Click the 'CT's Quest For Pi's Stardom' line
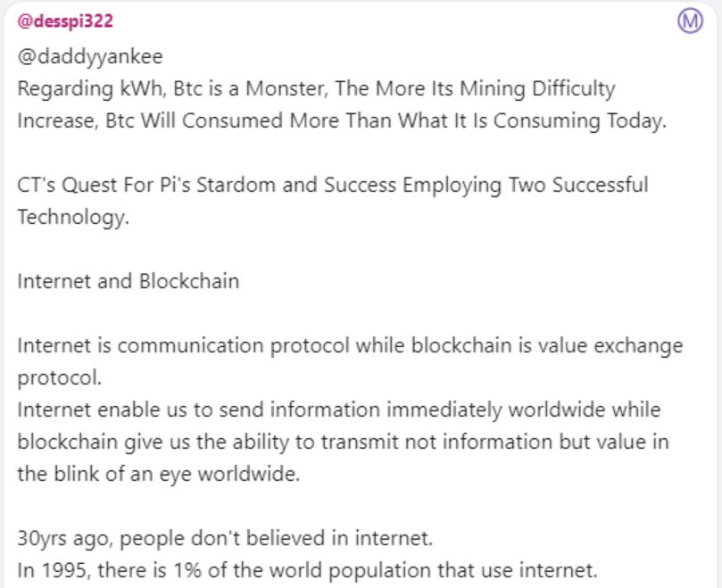The height and width of the screenshot is (588, 722). coord(333,185)
